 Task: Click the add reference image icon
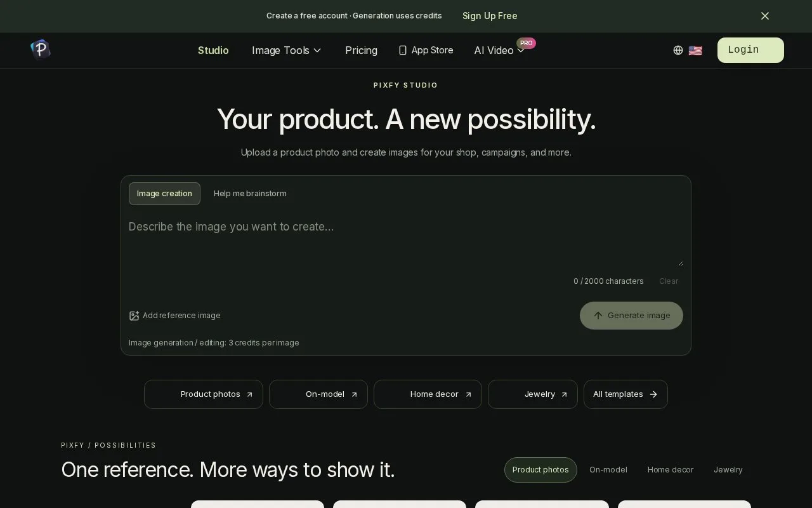(134, 316)
